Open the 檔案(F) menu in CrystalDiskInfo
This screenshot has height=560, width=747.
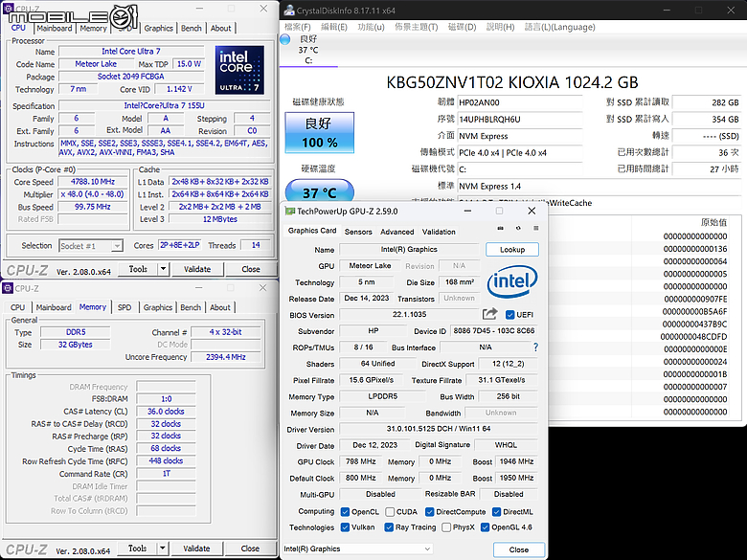click(x=297, y=27)
